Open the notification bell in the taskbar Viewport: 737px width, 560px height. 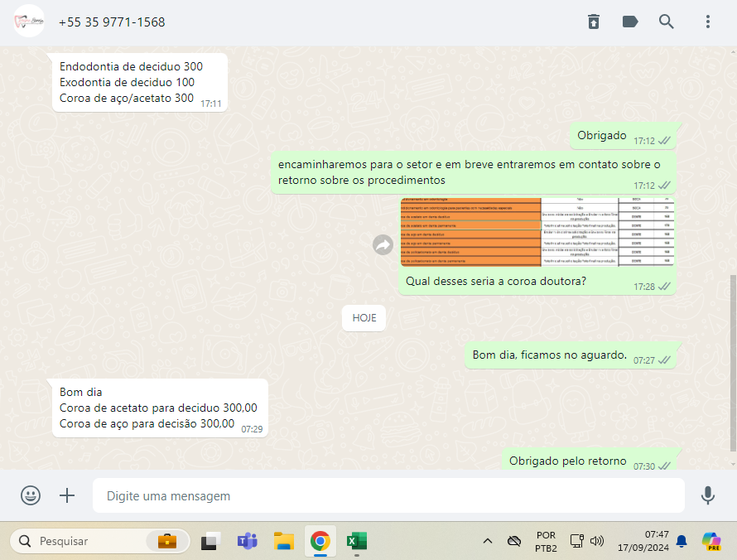(x=682, y=541)
